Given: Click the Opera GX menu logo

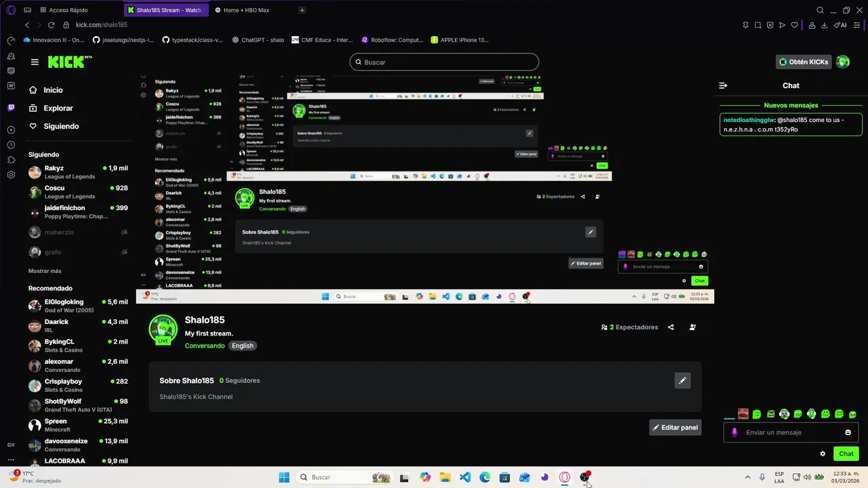Looking at the screenshot, I should coord(11,10).
